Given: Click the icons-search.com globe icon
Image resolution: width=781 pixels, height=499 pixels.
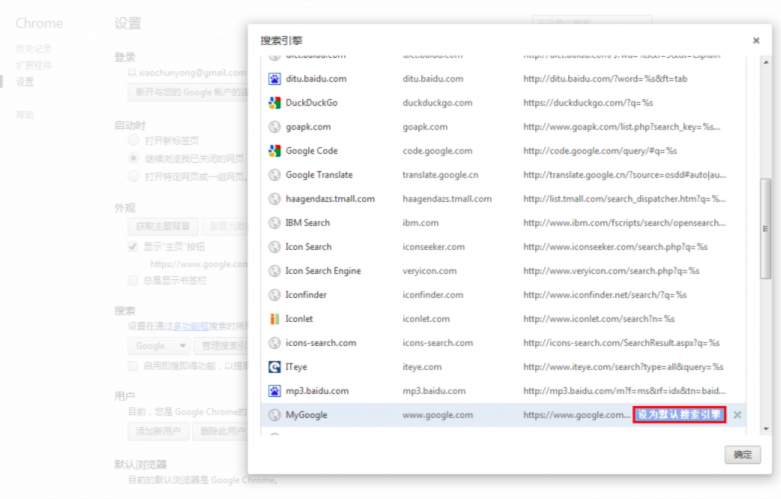Looking at the screenshot, I should 274,343.
